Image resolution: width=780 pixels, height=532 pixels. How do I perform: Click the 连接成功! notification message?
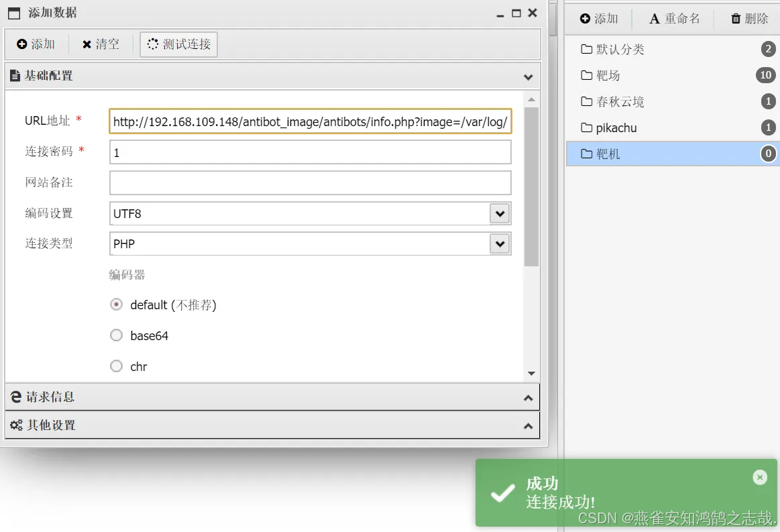point(561,502)
